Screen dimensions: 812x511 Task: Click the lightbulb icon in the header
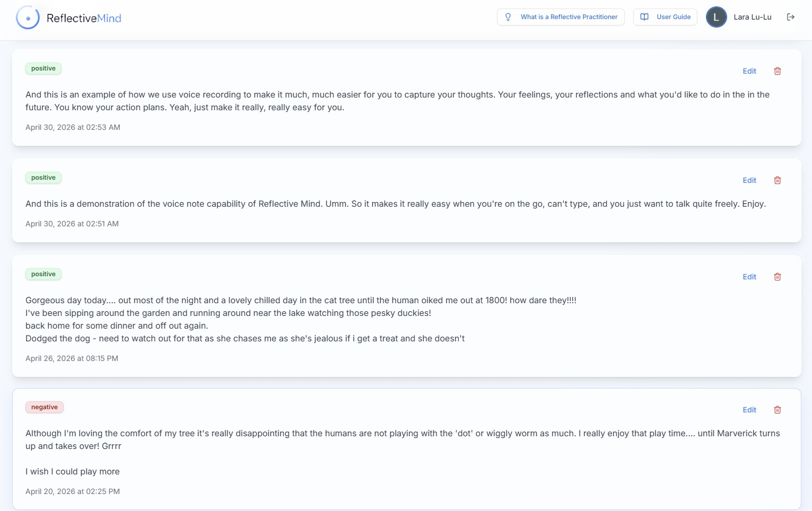tap(508, 17)
